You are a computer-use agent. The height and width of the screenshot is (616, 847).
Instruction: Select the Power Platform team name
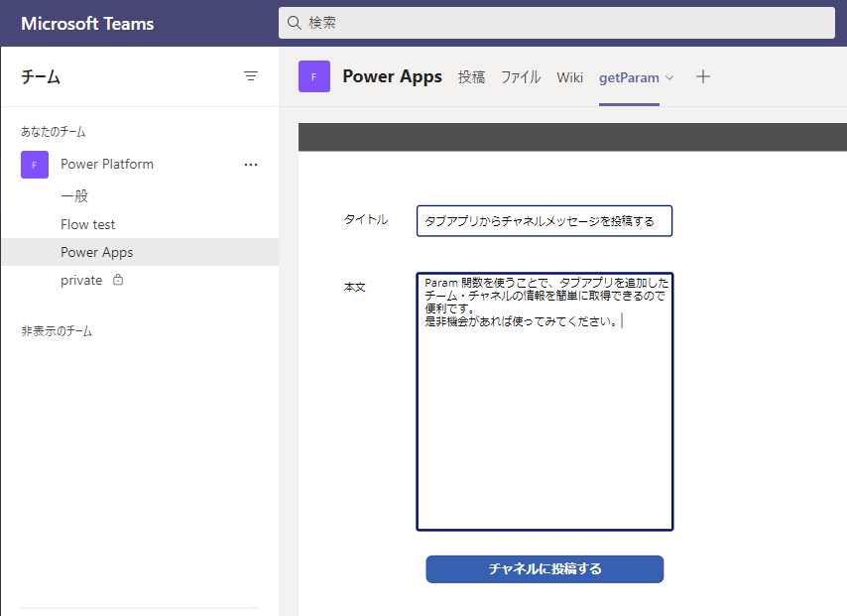click(x=107, y=165)
